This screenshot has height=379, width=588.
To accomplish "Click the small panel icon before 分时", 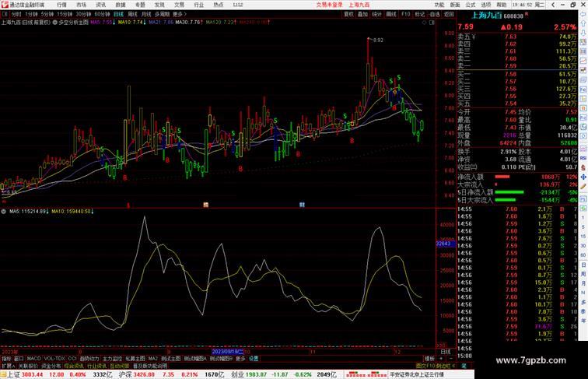I will coord(5,14).
